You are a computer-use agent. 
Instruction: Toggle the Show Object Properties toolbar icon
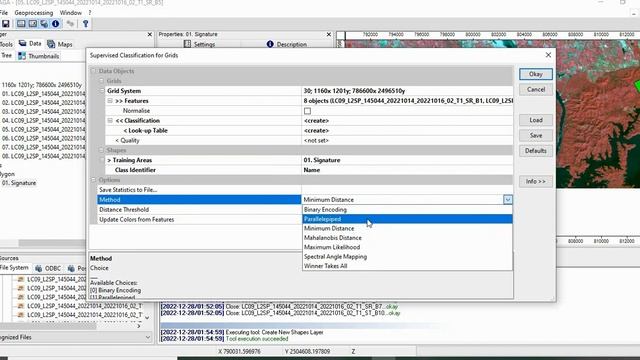[32, 24]
